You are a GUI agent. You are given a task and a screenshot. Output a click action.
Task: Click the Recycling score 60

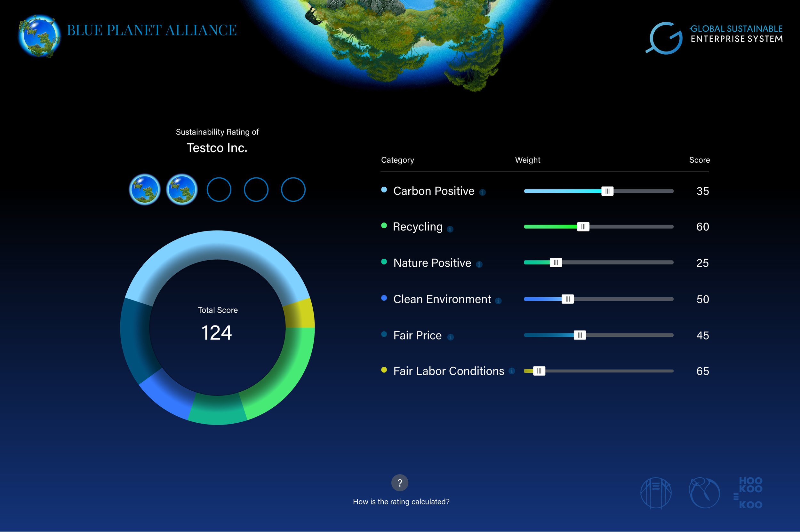coord(702,227)
